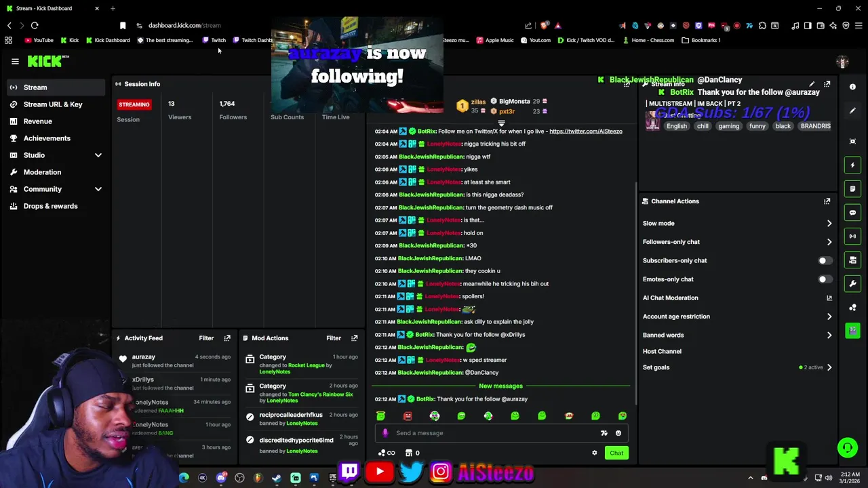Expand Followers-only chat settings

[x=737, y=242]
